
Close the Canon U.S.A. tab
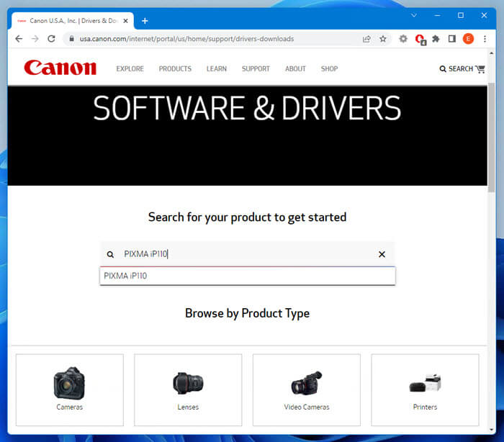(126, 21)
